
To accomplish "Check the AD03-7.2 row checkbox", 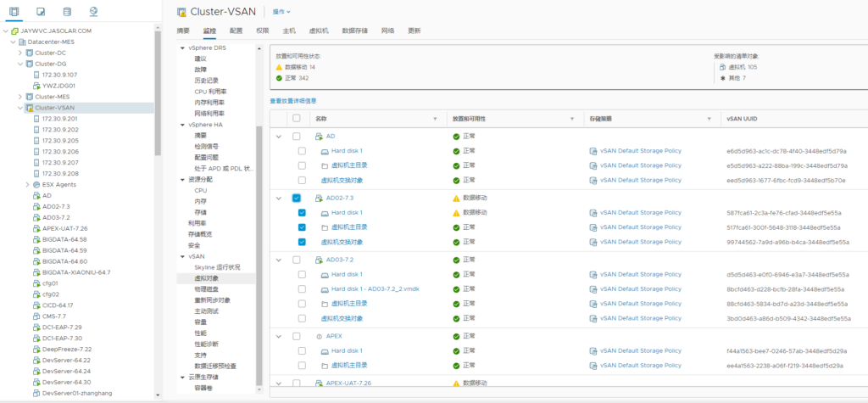I will (297, 260).
